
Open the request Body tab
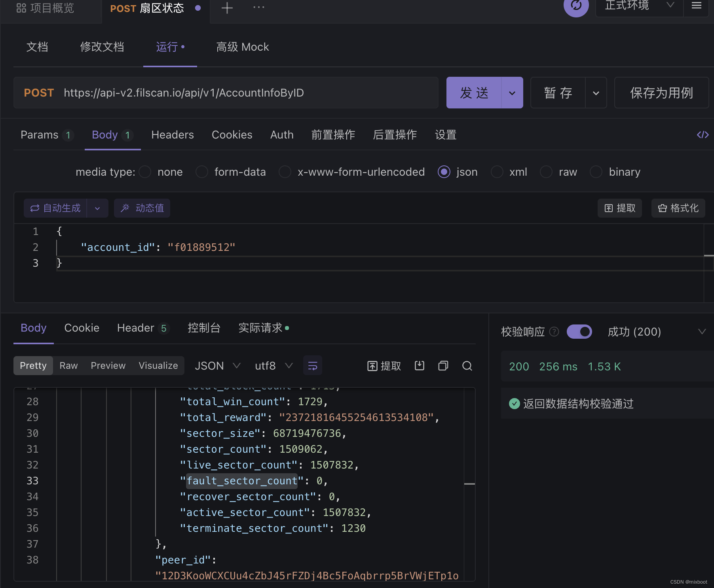pos(112,135)
